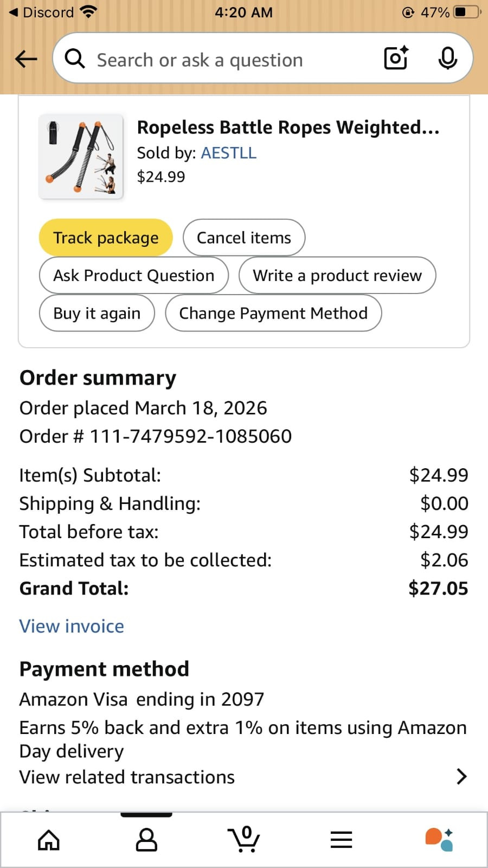Open the account profile tab icon
This screenshot has height=868, width=488.
146,840
